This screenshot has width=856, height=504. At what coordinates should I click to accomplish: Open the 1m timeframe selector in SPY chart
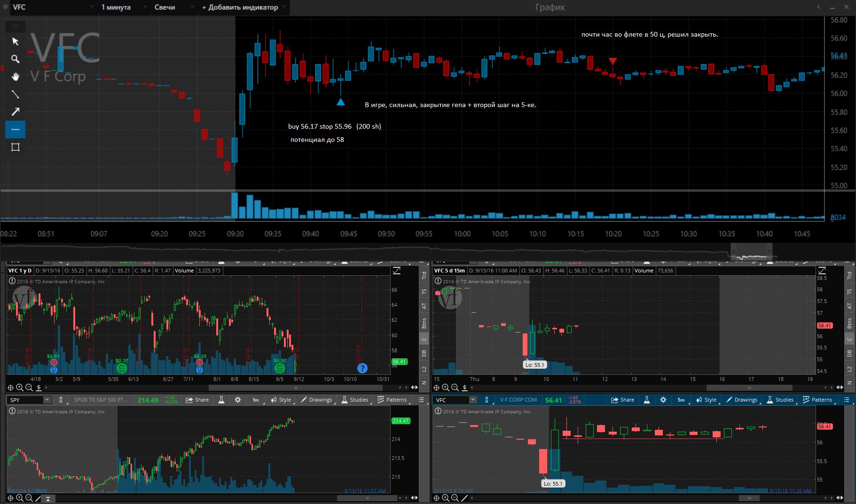click(x=256, y=400)
